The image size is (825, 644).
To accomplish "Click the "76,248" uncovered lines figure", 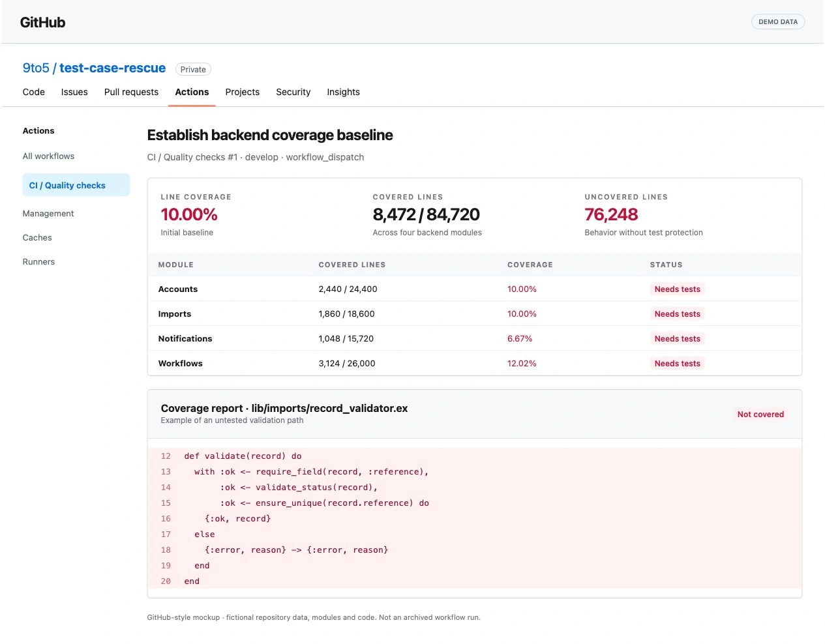I will (612, 214).
